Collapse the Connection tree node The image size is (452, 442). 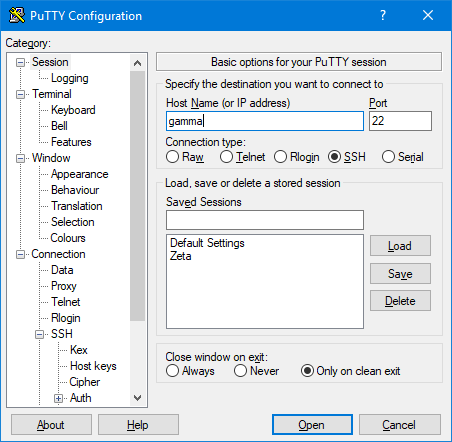pyautogui.click(x=21, y=254)
